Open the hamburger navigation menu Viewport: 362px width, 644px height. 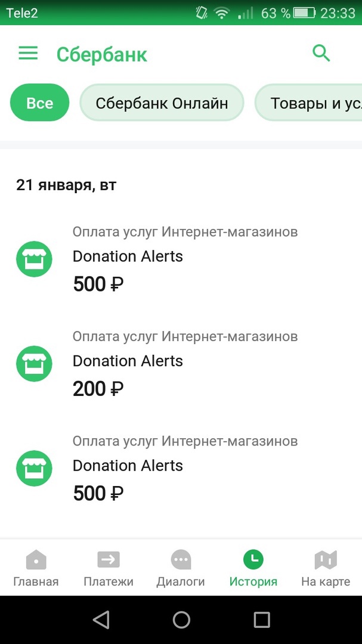coord(28,54)
